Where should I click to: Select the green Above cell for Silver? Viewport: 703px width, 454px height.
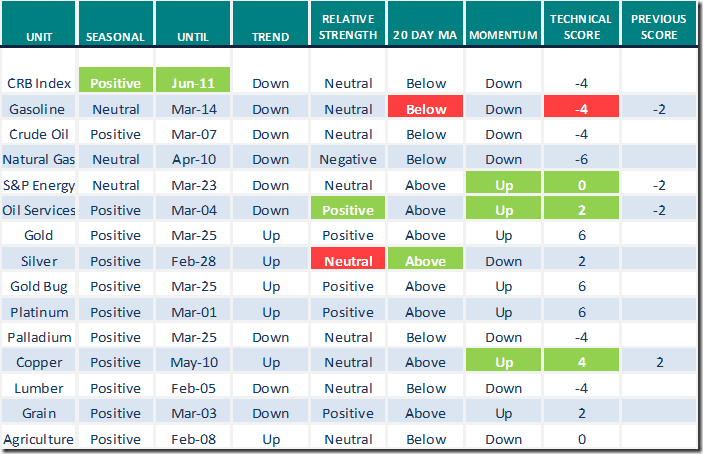[x=426, y=261]
